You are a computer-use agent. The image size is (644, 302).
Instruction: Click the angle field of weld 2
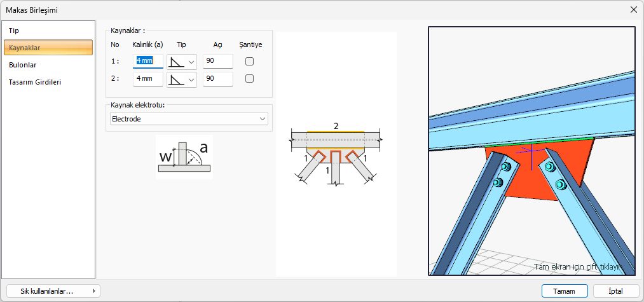coord(217,79)
